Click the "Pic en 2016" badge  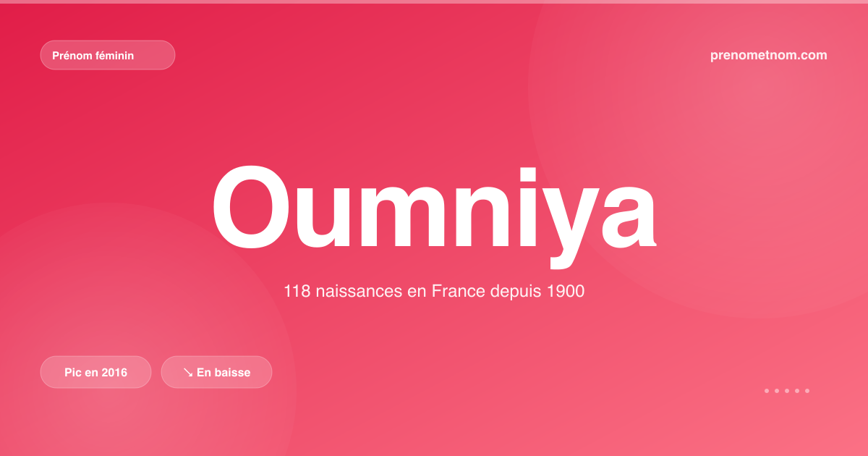96,372
